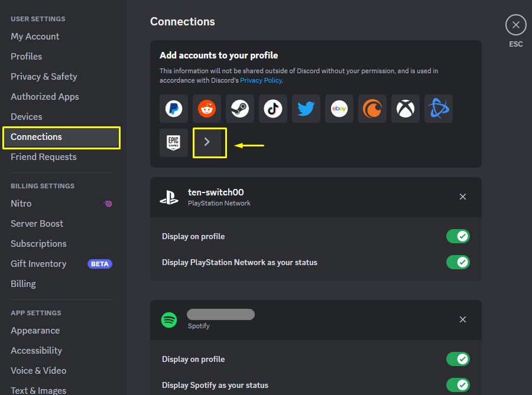Click the BETA badge beside Gift Inventory
Screen dimensions: 532x395
pos(100,264)
